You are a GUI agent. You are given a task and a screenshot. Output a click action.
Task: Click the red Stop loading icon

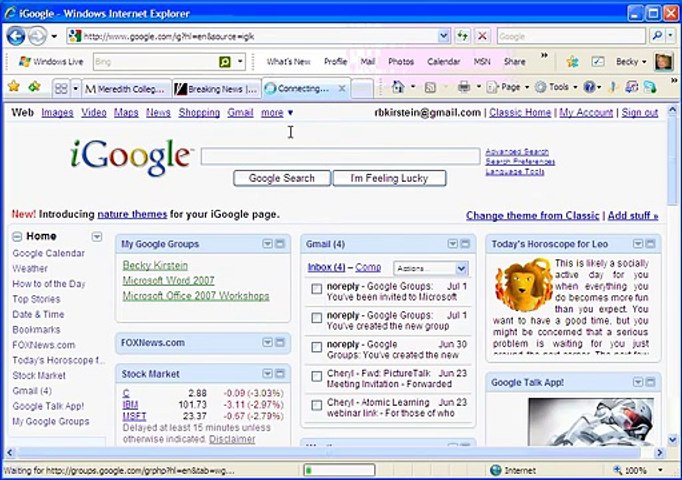[482, 36]
